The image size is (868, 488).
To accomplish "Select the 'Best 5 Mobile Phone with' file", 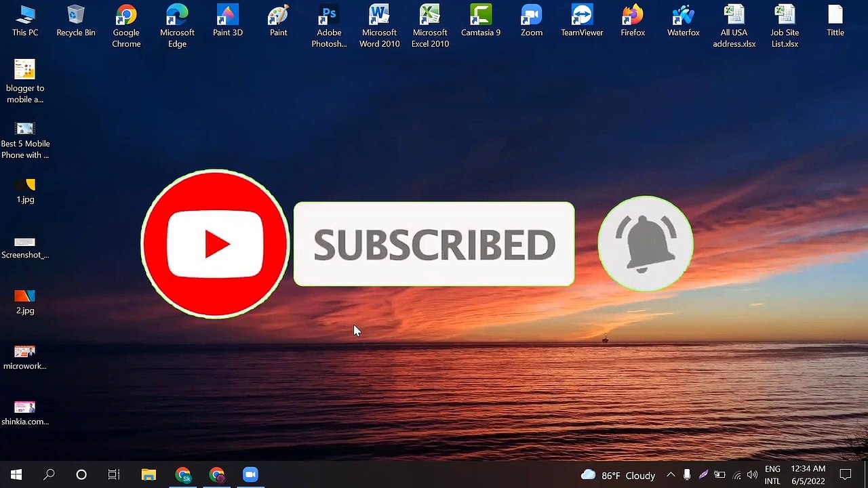I will [x=25, y=141].
